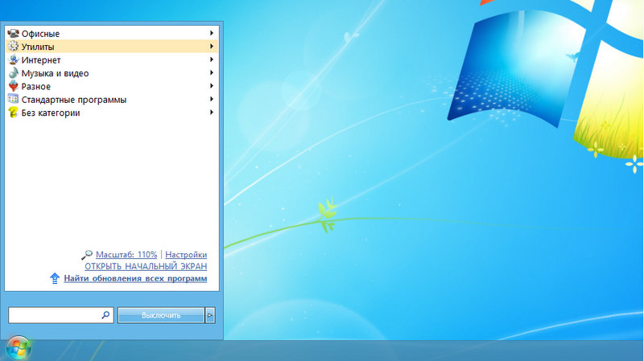
Task: Click the gear icon next to Утилиты
Action: [13, 47]
